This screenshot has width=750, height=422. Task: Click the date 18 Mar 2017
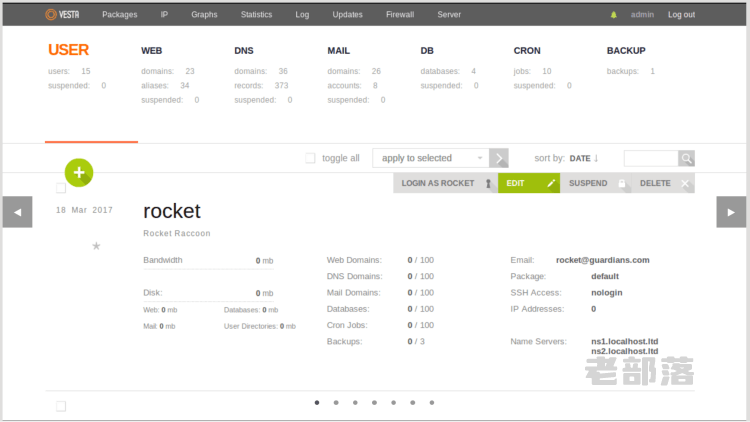tap(84, 210)
